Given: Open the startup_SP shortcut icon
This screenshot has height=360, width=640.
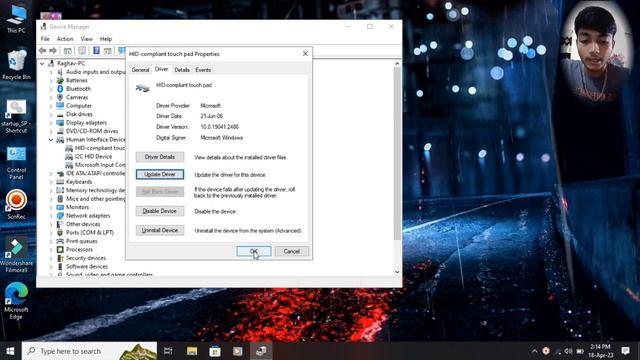Looking at the screenshot, I should (x=16, y=117).
